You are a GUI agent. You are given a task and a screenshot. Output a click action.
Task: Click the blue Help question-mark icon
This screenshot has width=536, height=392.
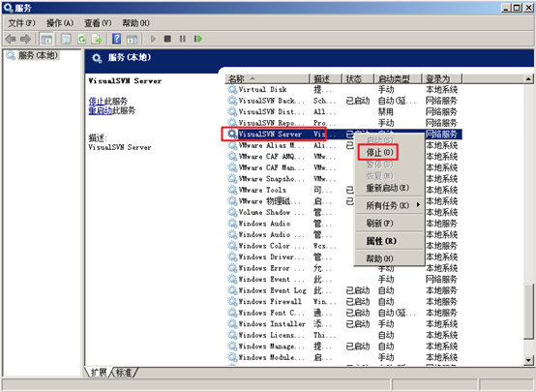coord(116,39)
